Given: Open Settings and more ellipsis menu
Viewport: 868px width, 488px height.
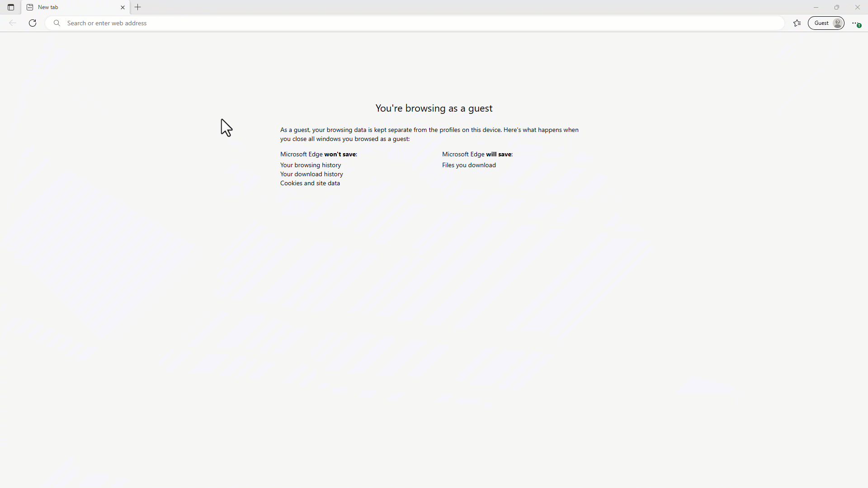Looking at the screenshot, I should [856, 23].
